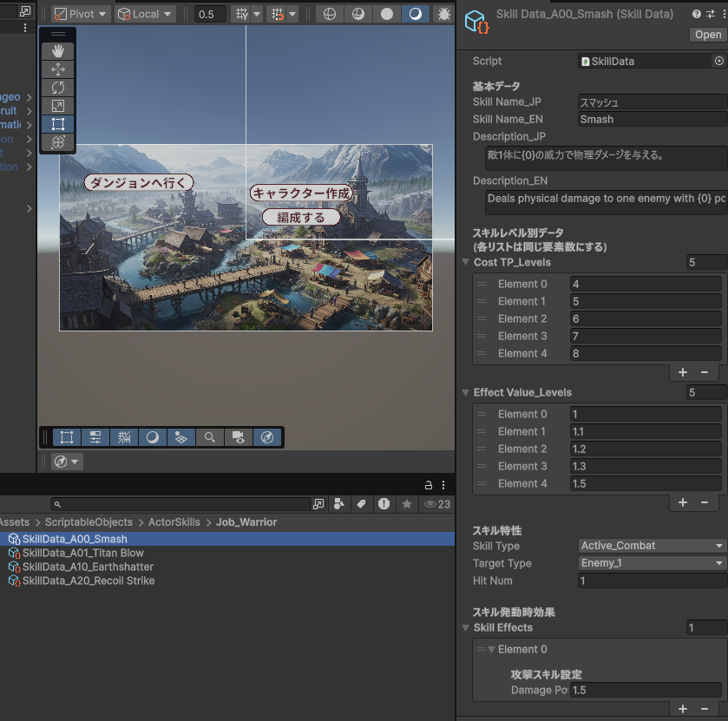
Task: Select the Hand view tool
Action: 58,51
